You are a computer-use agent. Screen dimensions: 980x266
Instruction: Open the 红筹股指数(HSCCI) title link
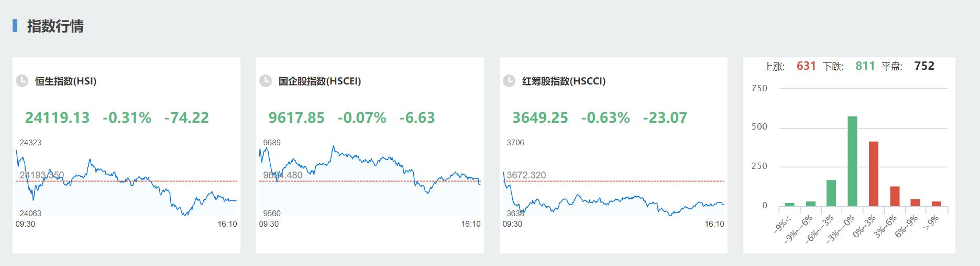coord(564,81)
